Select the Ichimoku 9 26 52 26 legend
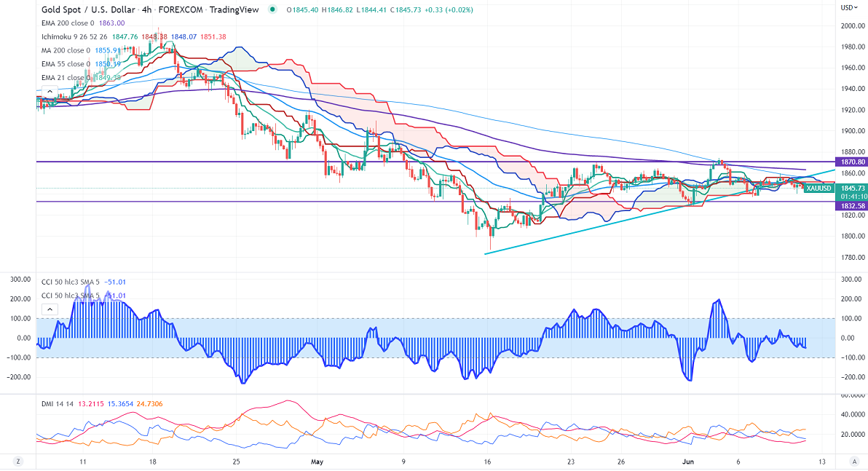This screenshot has width=868, height=471. (x=74, y=36)
